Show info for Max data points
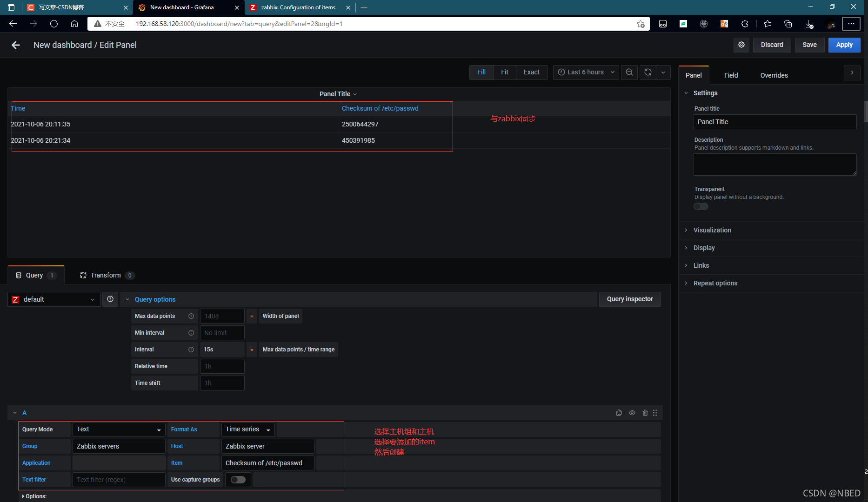This screenshot has height=502, width=868. pos(191,316)
